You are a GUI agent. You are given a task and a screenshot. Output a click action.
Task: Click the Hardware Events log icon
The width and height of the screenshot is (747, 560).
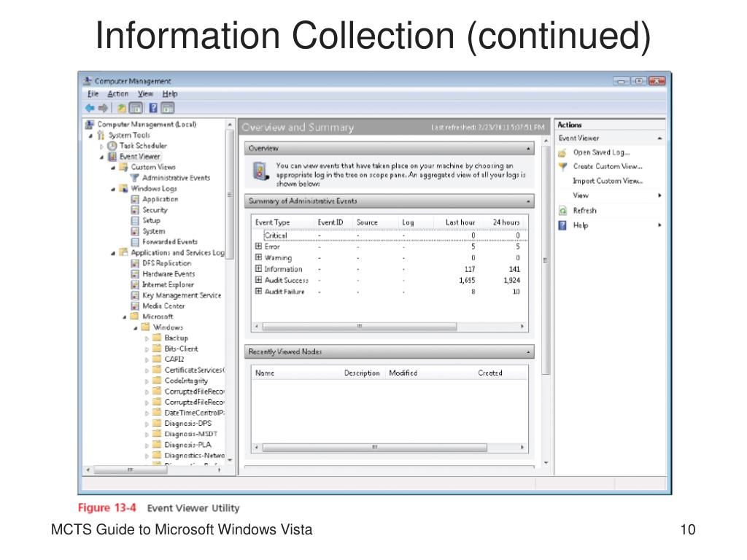point(135,274)
